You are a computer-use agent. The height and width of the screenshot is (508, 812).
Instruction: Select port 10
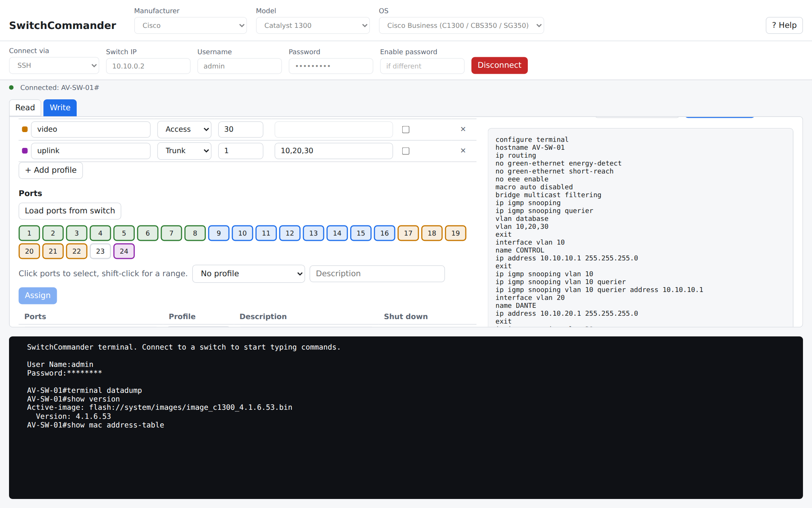(242, 233)
